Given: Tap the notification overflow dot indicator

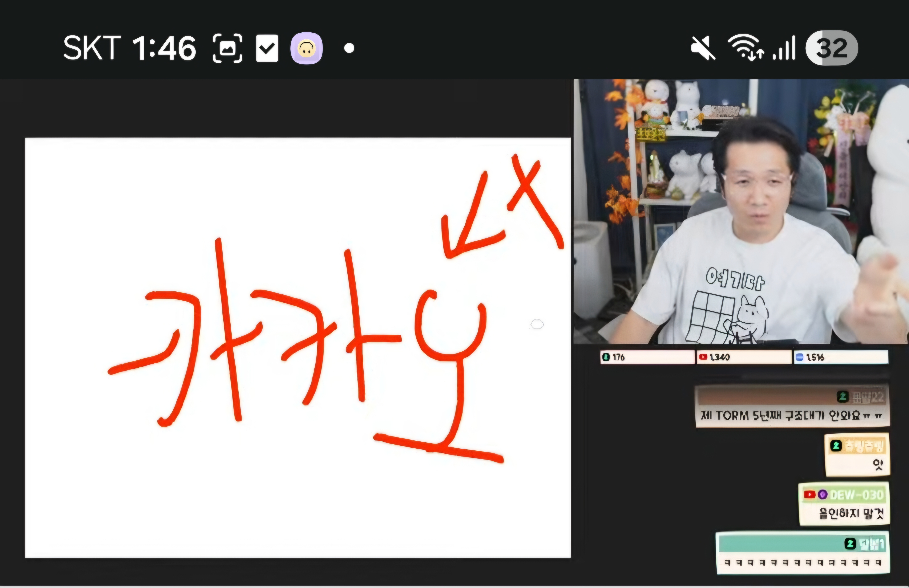Looking at the screenshot, I should [x=349, y=48].
